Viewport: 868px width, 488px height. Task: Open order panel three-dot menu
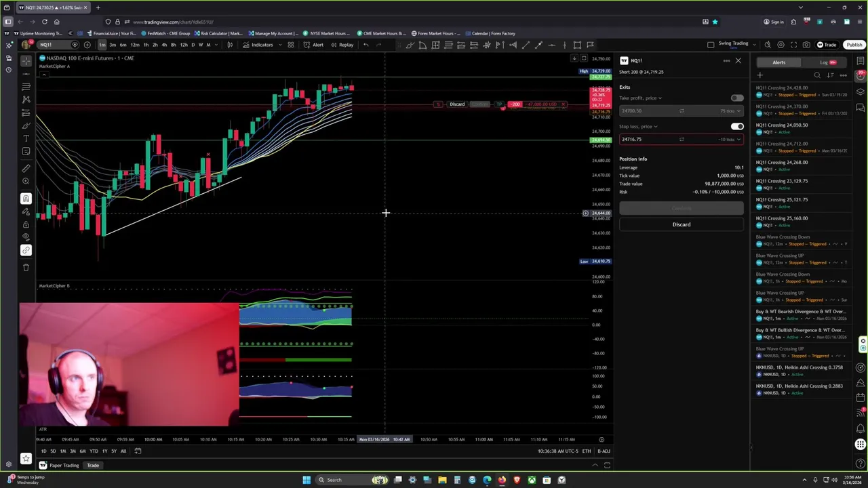pos(726,61)
